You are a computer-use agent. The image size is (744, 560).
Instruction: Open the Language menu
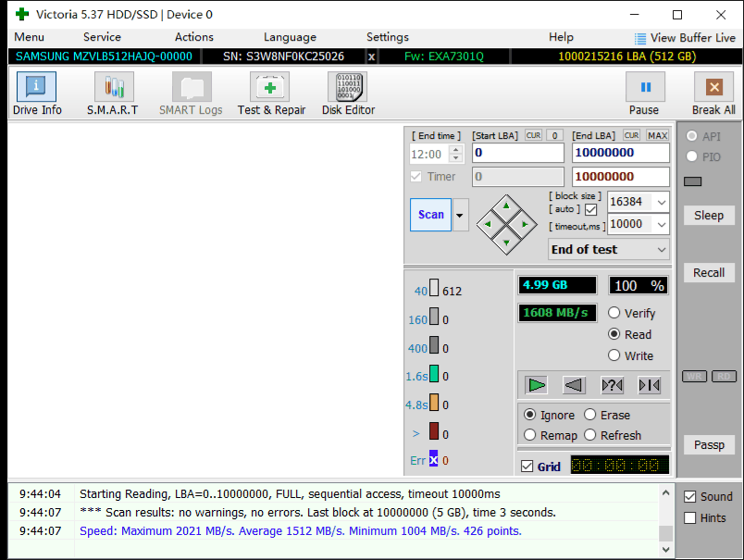(x=290, y=37)
